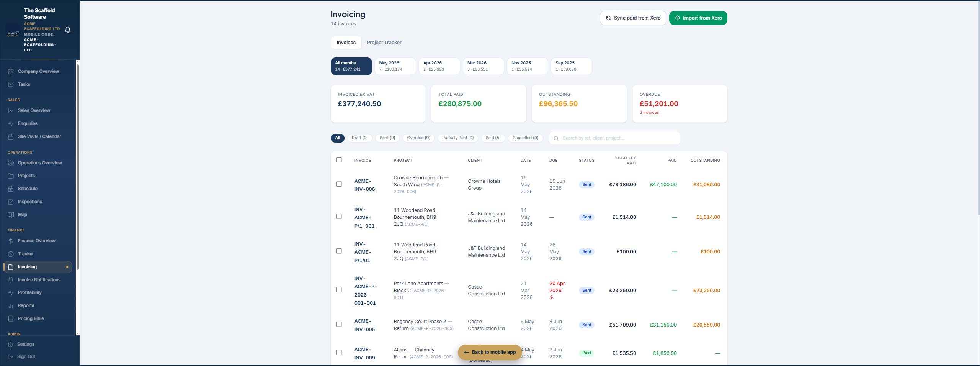Viewport: 980px width, 366px height.
Task: Click the Map icon in sidebar
Action: click(x=11, y=215)
